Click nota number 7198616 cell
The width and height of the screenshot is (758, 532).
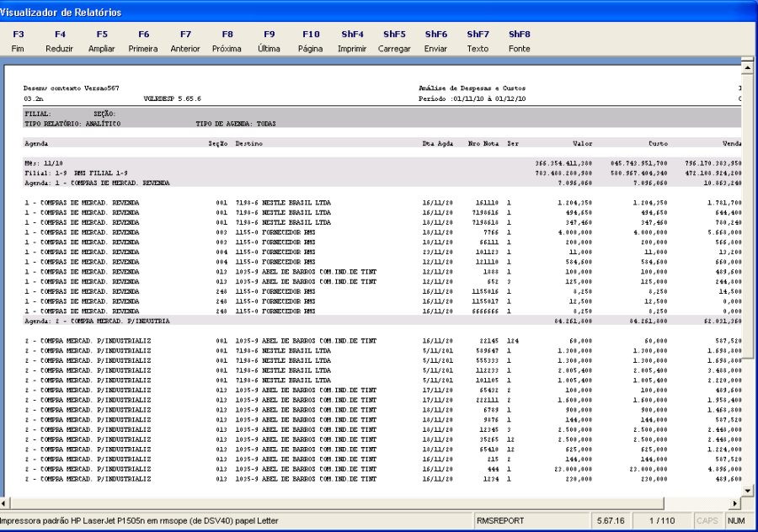coord(485,213)
